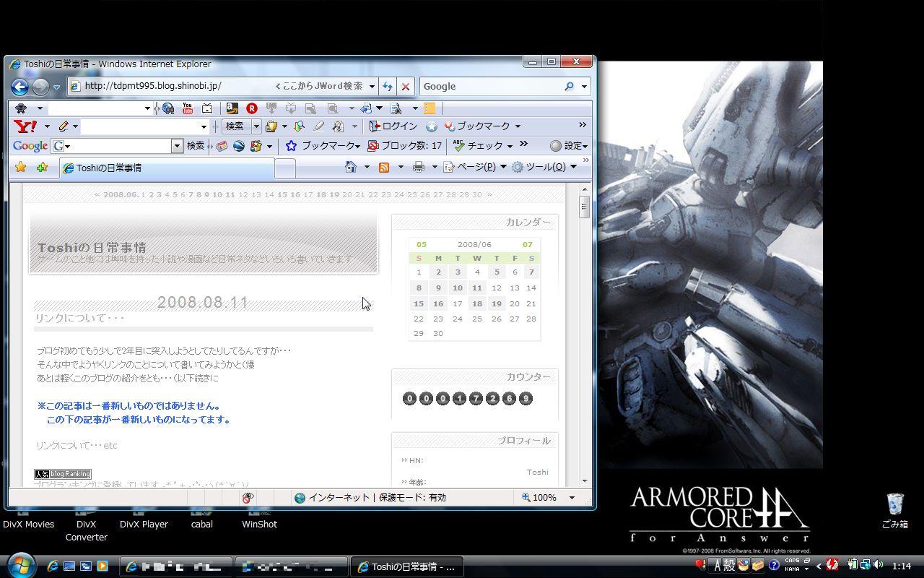The image size is (924, 578).
Task: Click the Yahoo toolbar pencil icon
Action: click(64, 126)
